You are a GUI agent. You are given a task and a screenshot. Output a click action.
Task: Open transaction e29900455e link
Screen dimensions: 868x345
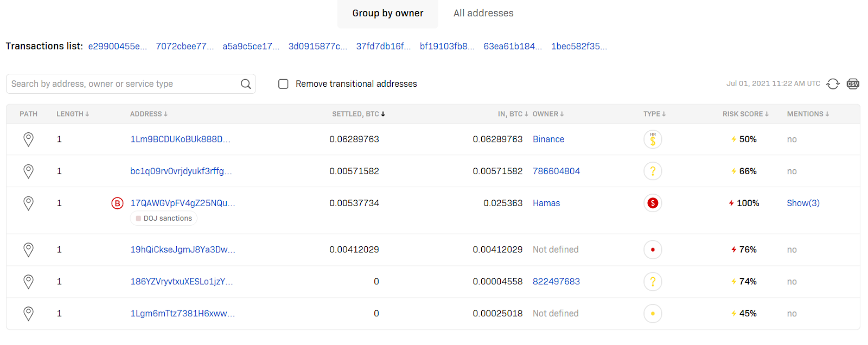[117, 47]
